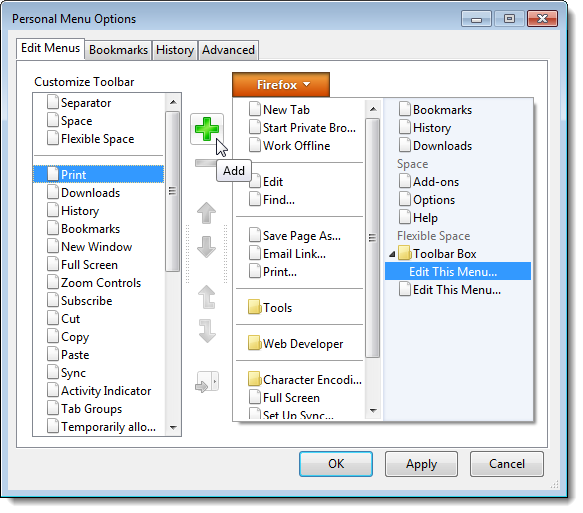Click the move down into folder arrow
Screen dimensions: 583x513
(x=207, y=330)
